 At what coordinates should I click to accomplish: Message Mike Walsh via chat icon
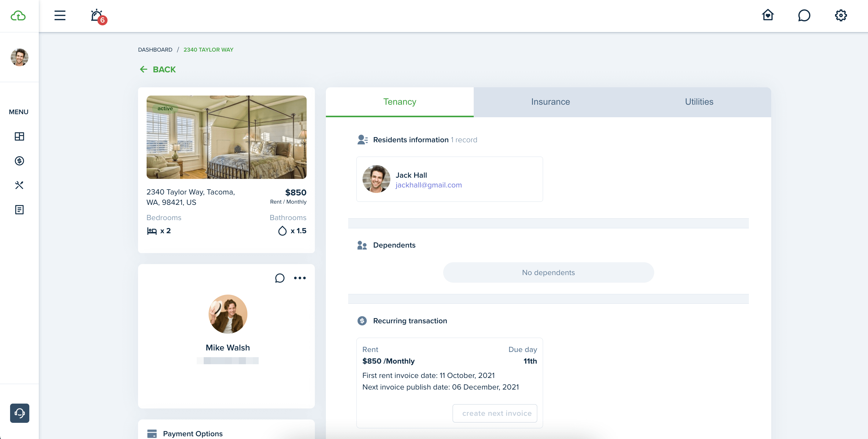280,278
